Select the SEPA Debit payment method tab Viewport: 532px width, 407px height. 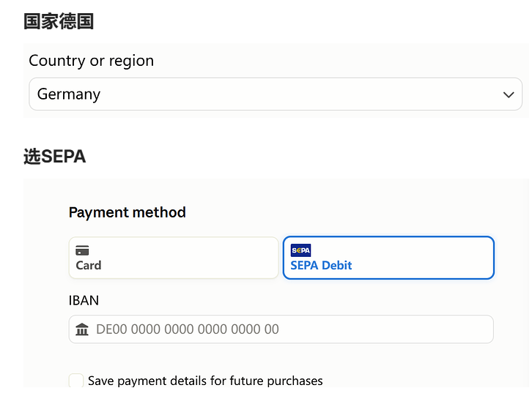click(388, 258)
